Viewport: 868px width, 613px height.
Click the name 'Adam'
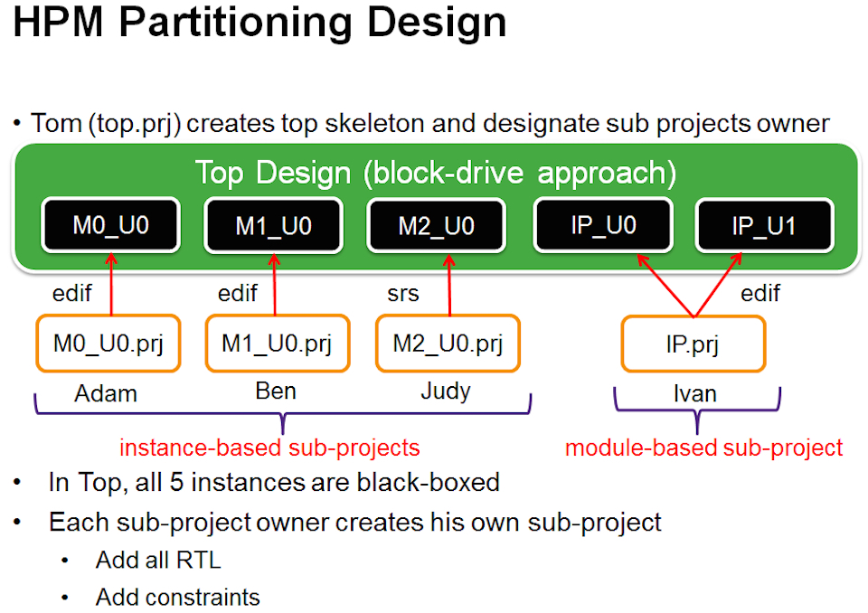[x=106, y=393]
